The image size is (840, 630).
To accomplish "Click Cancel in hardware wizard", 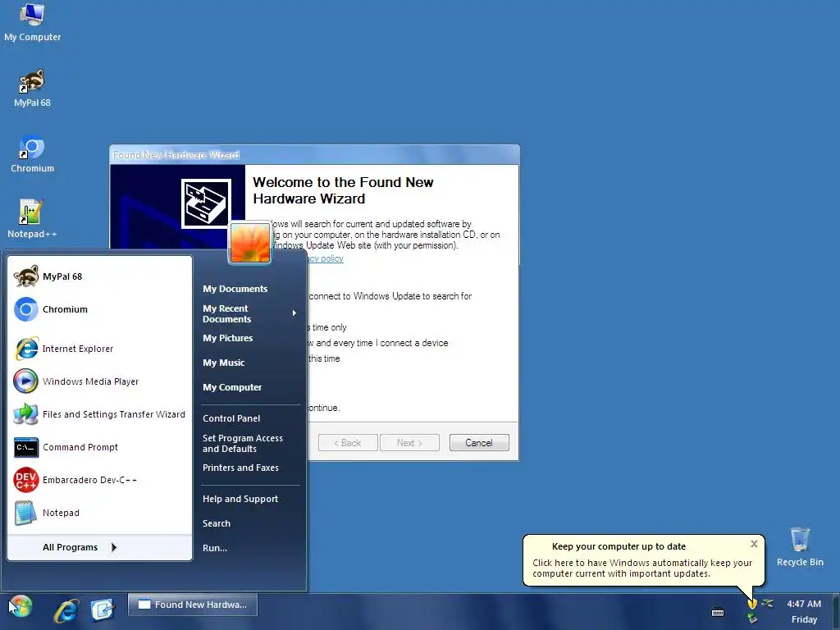I will pos(479,442).
